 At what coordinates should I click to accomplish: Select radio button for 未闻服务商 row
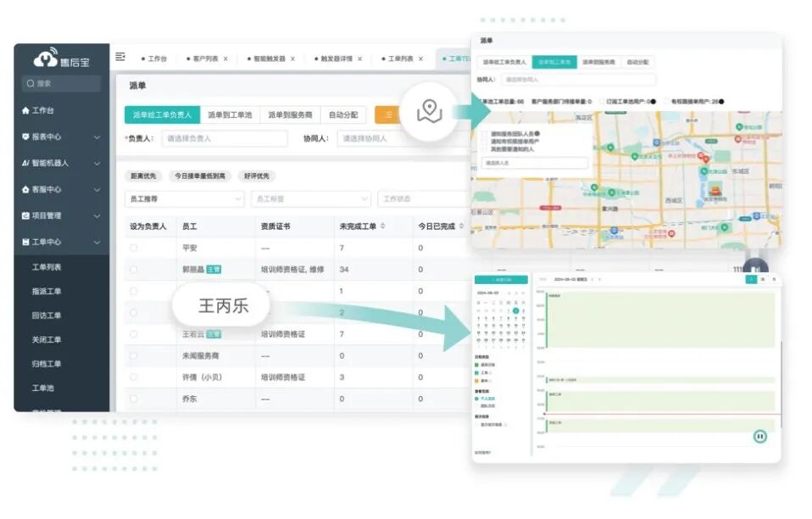pyautogui.click(x=134, y=356)
